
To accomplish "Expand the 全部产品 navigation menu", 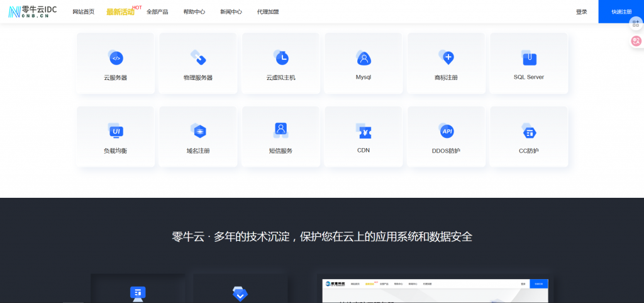I will click(x=157, y=12).
